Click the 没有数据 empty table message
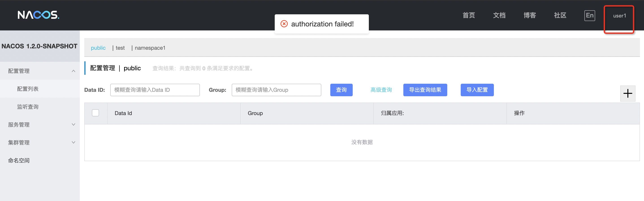644x201 pixels. click(362, 142)
